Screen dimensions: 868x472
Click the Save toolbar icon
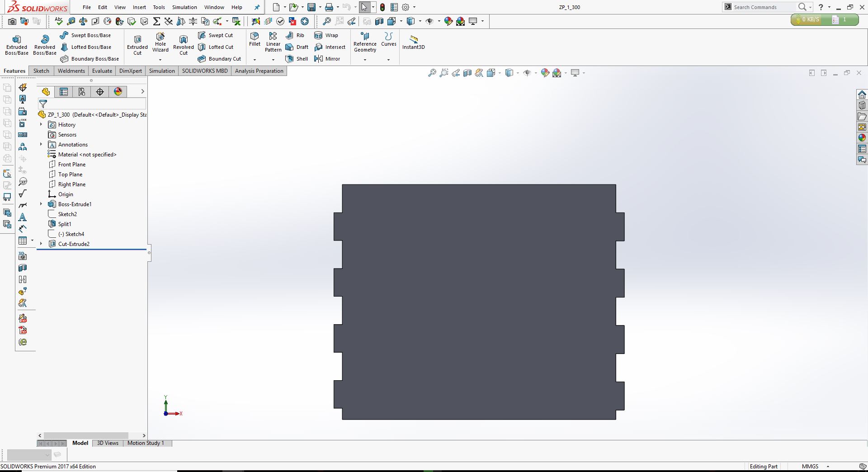(311, 7)
